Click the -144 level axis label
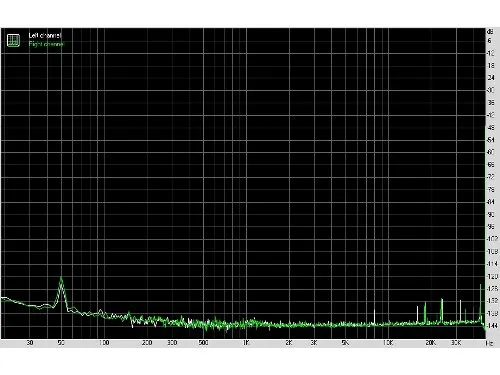Viewport: 500px width, 375px height. pos(492,326)
